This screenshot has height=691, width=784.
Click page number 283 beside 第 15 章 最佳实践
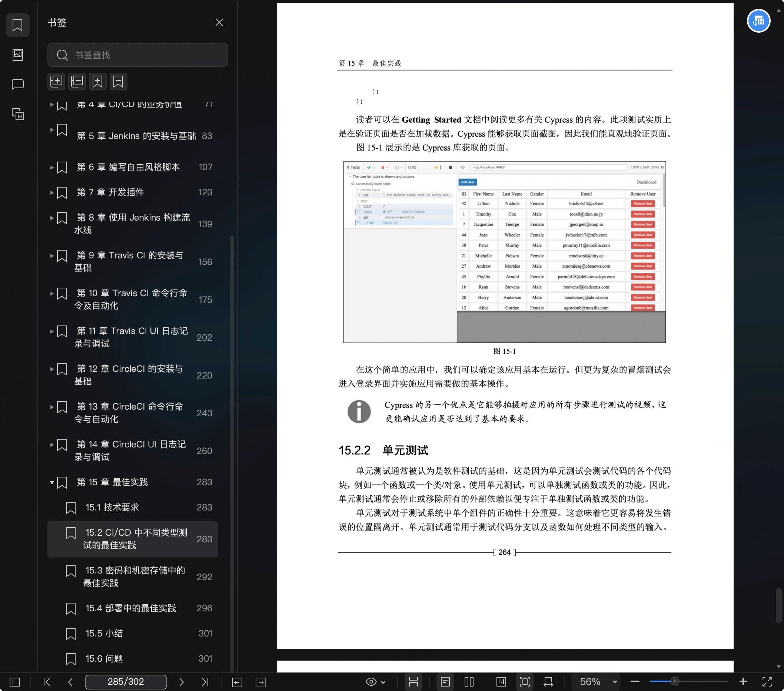tap(205, 482)
